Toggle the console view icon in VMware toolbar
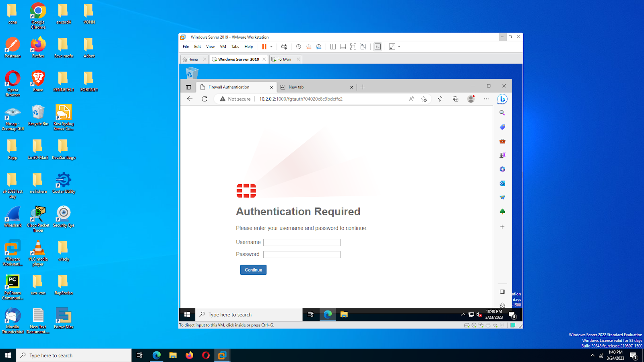 point(378,47)
